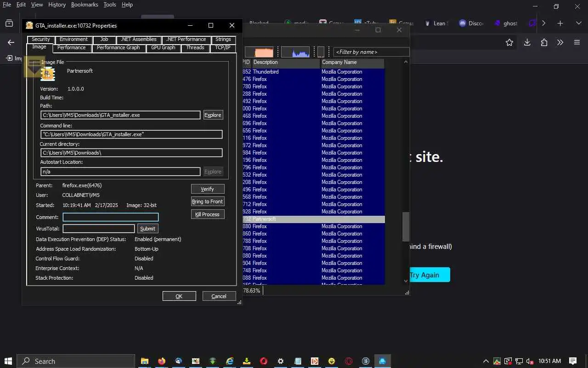The image size is (588, 368).
Task: Click the Command line text field
Action: (x=131, y=134)
